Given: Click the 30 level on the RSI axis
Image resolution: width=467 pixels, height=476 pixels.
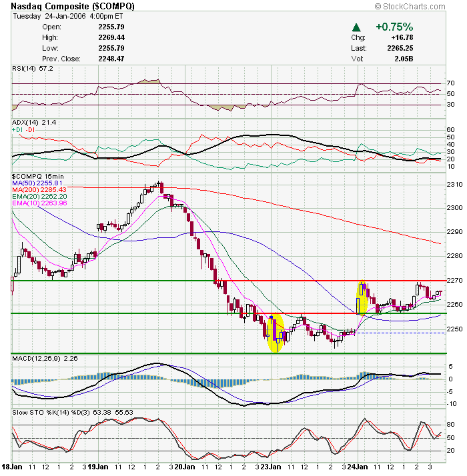Looking at the screenshot, I should 450,105.
